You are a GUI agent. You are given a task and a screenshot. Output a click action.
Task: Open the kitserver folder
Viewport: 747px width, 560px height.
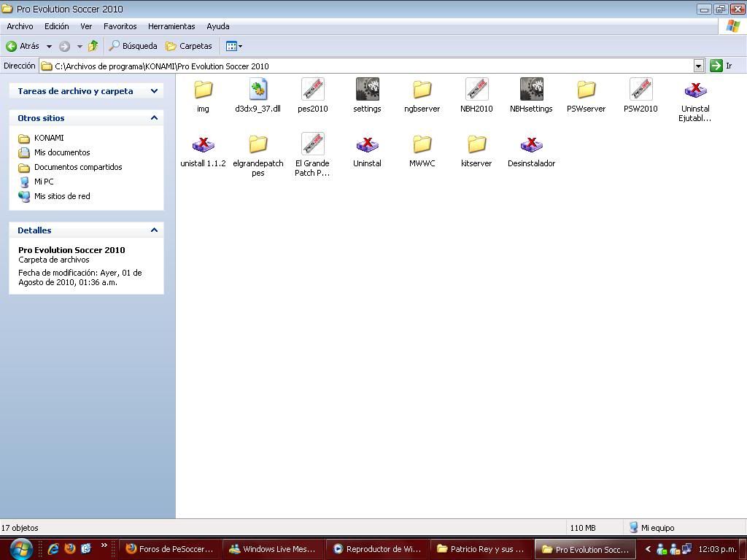tap(476, 144)
